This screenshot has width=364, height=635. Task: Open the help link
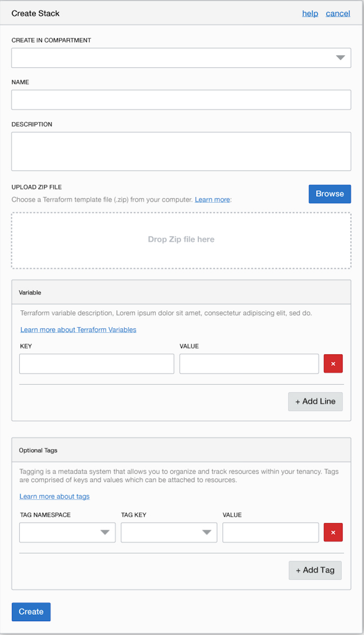click(x=310, y=13)
